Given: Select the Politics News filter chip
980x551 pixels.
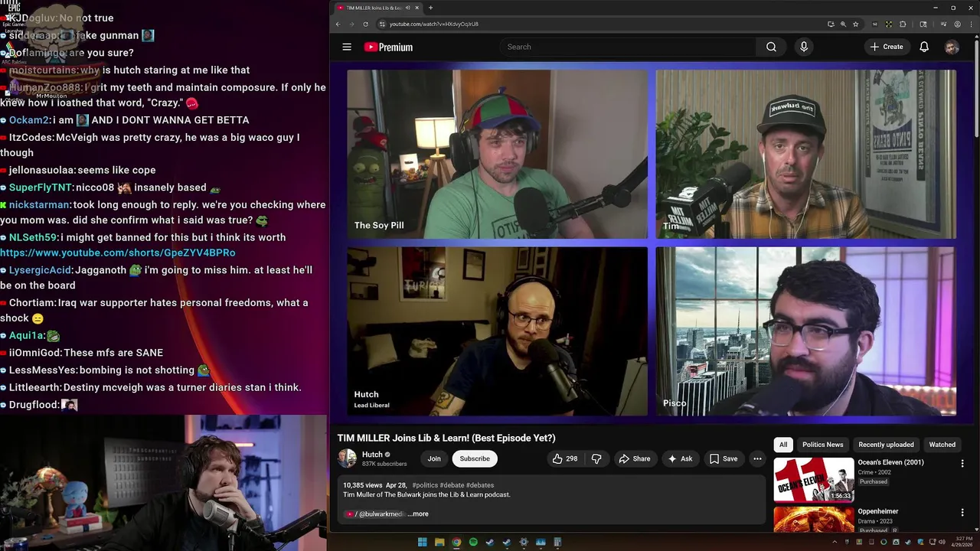Looking at the screenshot, I should [822, 445].
